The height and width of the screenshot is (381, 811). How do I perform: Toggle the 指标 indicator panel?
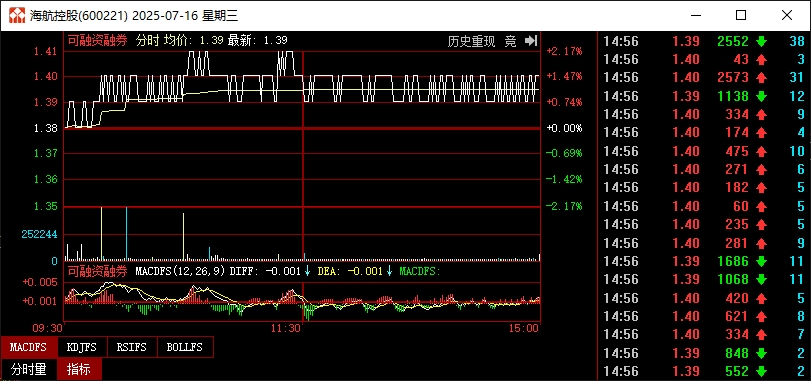click(x=79, y=370)
